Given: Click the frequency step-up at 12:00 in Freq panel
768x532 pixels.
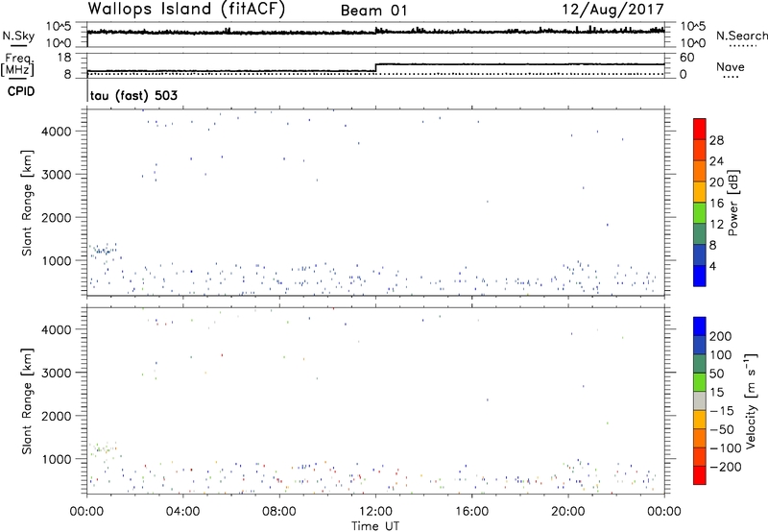Looking at the screenshot, I should click(x=375, y=67).
